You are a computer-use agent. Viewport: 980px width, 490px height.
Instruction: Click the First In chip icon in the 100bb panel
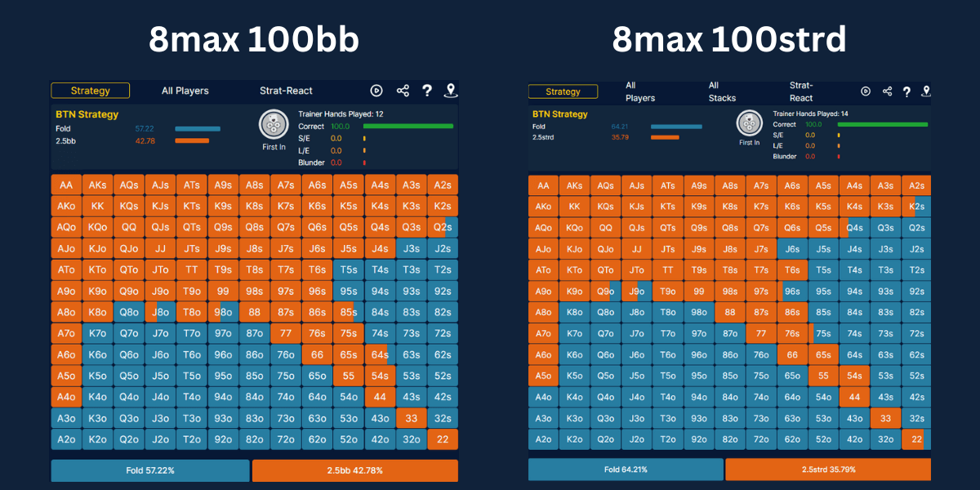pos(273,125)
